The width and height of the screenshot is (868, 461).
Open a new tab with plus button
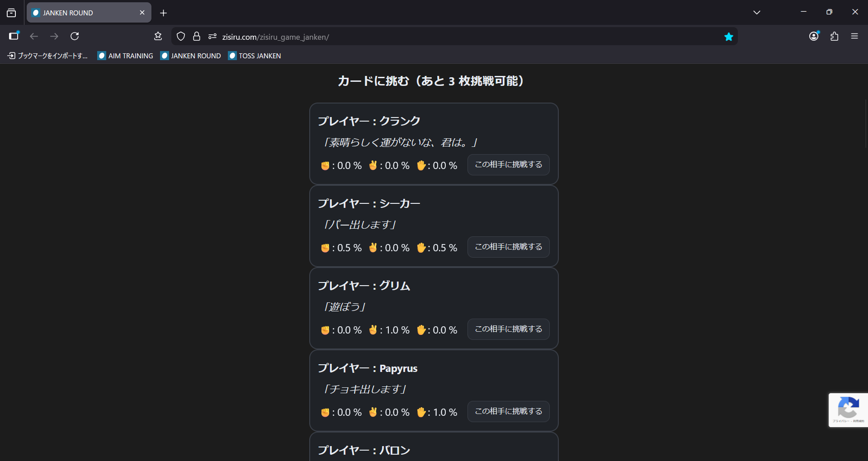tap(163, 13)
